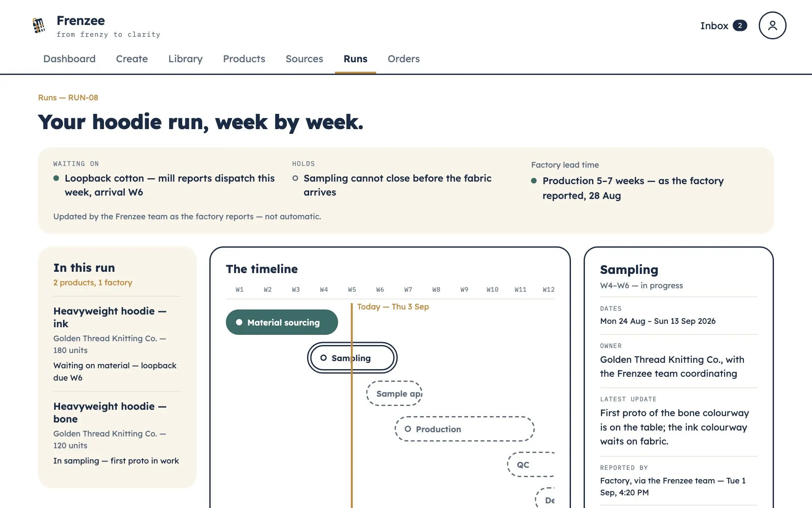
Task: Click the white dot in Material sourcing bar
Action: [x=239, y=322]
